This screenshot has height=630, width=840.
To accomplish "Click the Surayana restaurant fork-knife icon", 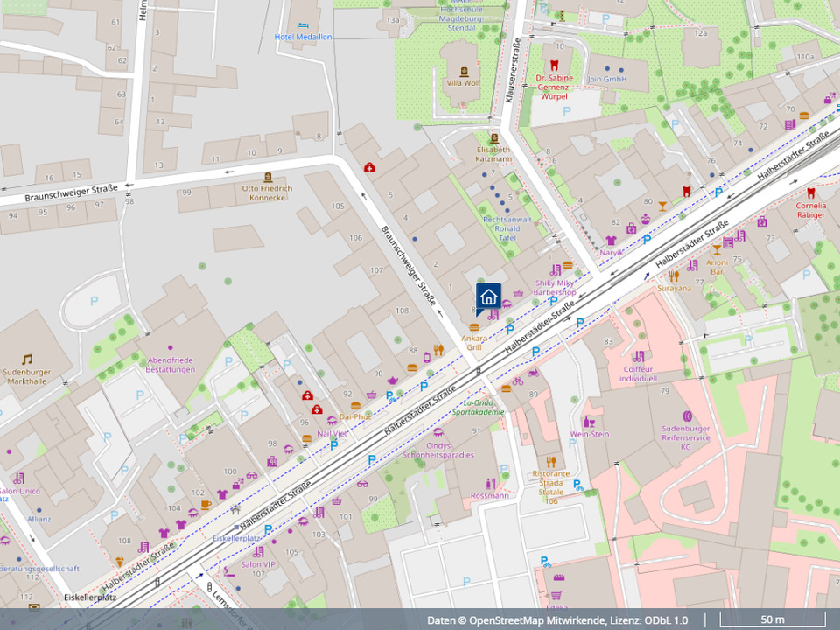I will pyautogui.click(x=674, y=276).
